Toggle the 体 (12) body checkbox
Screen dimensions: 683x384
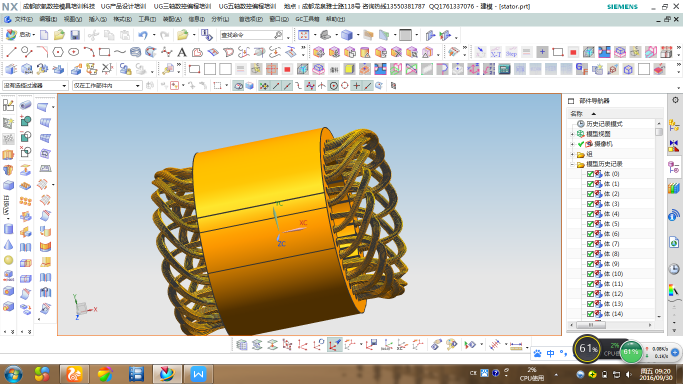[x=590, y=294]
